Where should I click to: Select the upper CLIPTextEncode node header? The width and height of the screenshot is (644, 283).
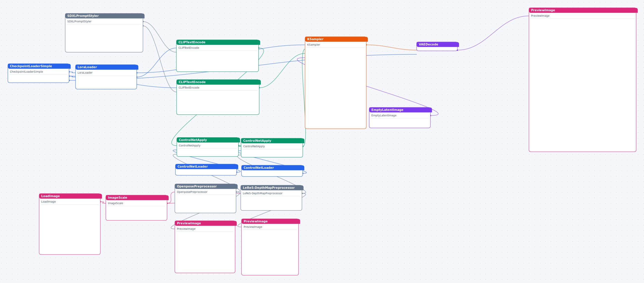point(218,42)
